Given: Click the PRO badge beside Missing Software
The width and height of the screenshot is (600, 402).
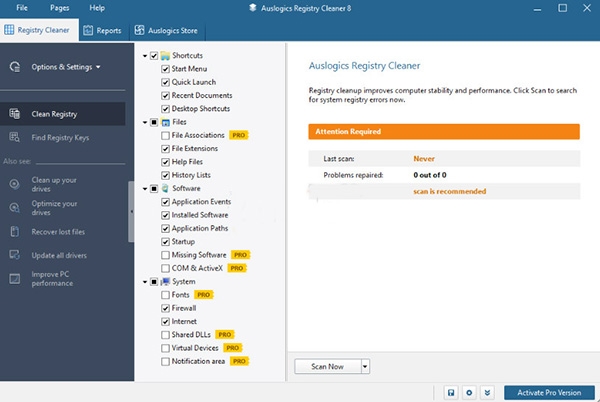Looking at the screenshot, I should 240,255.
